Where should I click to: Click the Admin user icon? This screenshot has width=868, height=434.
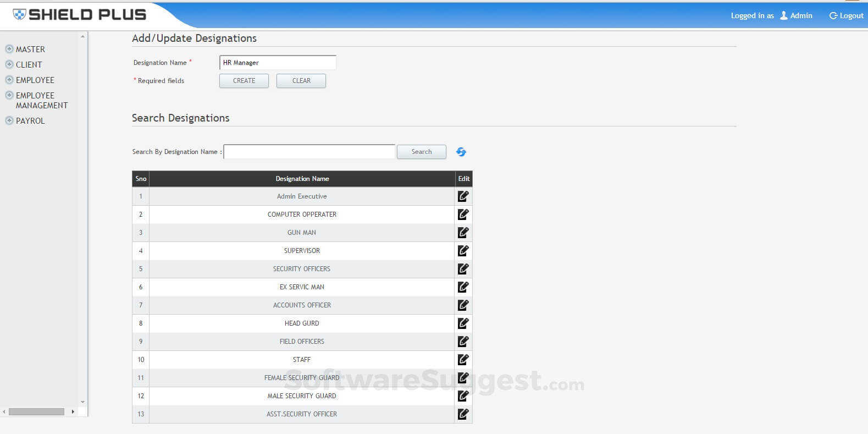click(784, 15)
